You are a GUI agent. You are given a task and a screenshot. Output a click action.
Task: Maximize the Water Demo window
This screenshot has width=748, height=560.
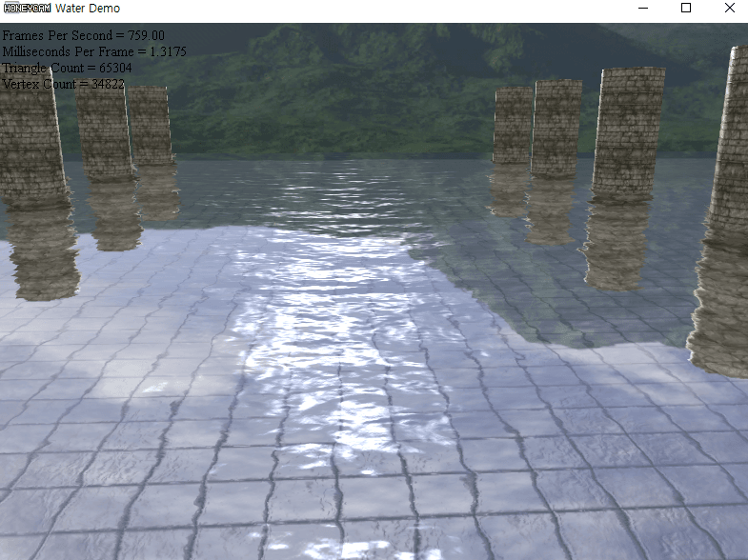(685, 9)
